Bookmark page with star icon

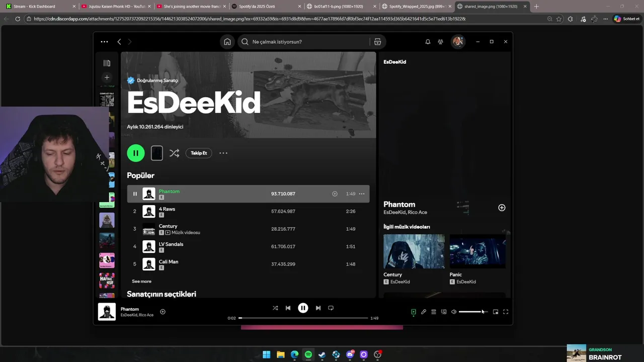tap(559, 19)
